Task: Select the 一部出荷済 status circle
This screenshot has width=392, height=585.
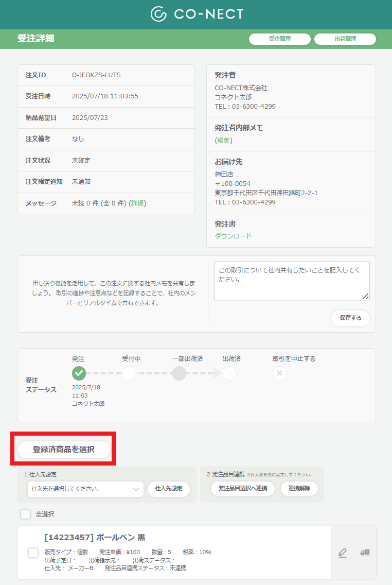Action: click(179, 373)
